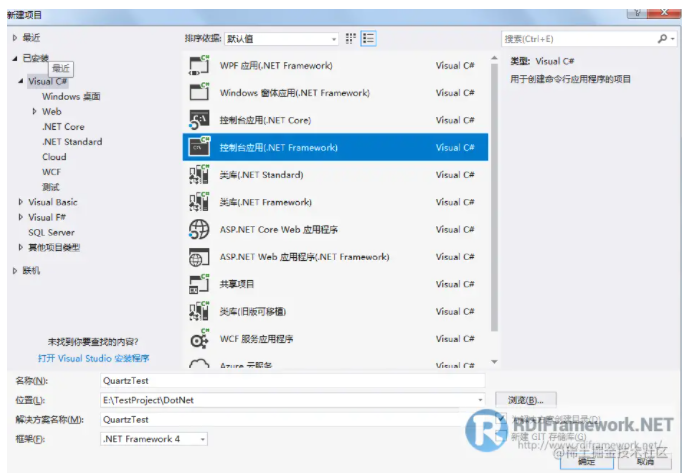Select the 类库(旧版可移植) row text
Viewport: 688px width, 476px height.
coord(253,311)
